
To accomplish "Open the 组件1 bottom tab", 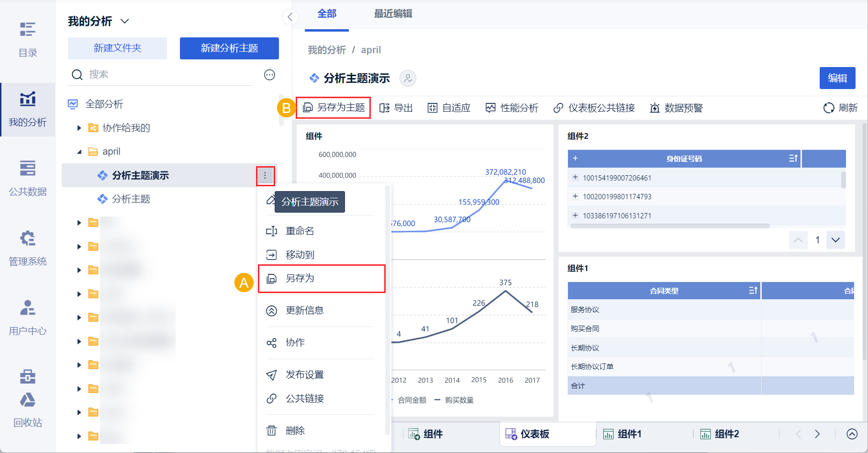I will coord(622,434).
